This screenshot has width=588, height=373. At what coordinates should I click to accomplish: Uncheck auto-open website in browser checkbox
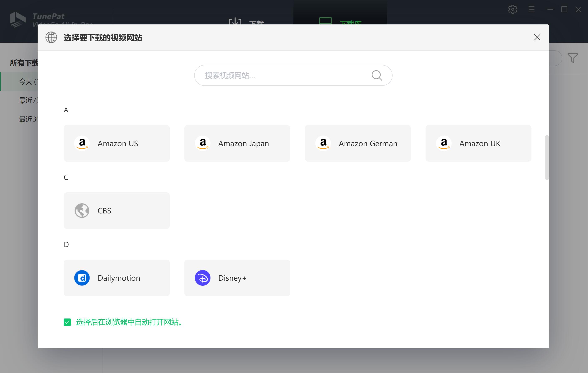[67, 322]
